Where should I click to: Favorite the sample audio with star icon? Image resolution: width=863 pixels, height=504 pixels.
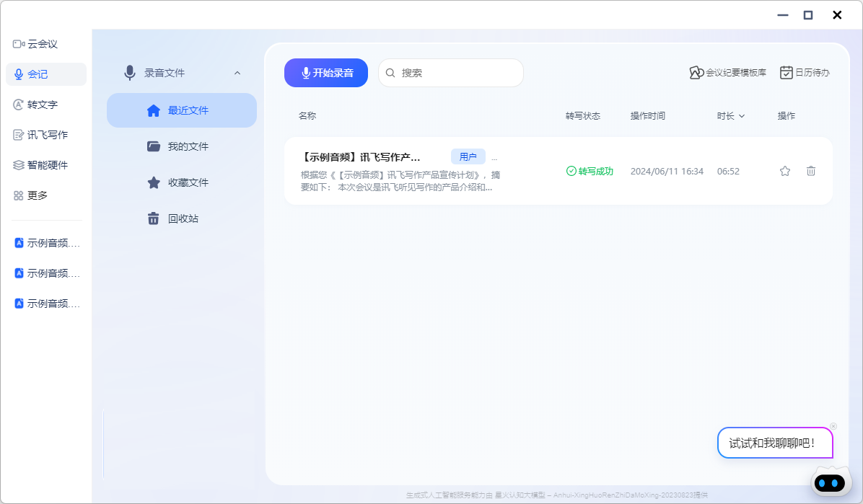(785, 171)
